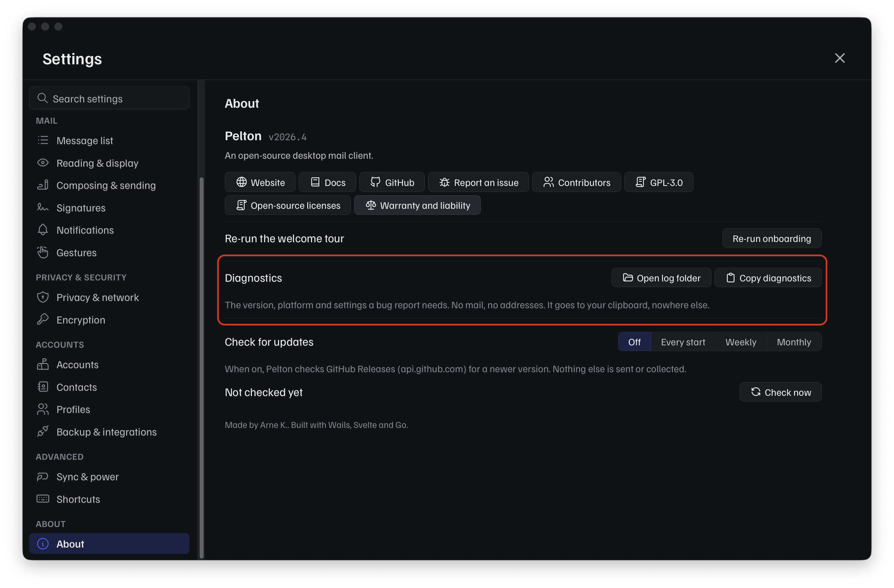The width and height of the screenshot is (894, 588).
Task: Click the Re-run onboarding button
Action: point(772,238)
